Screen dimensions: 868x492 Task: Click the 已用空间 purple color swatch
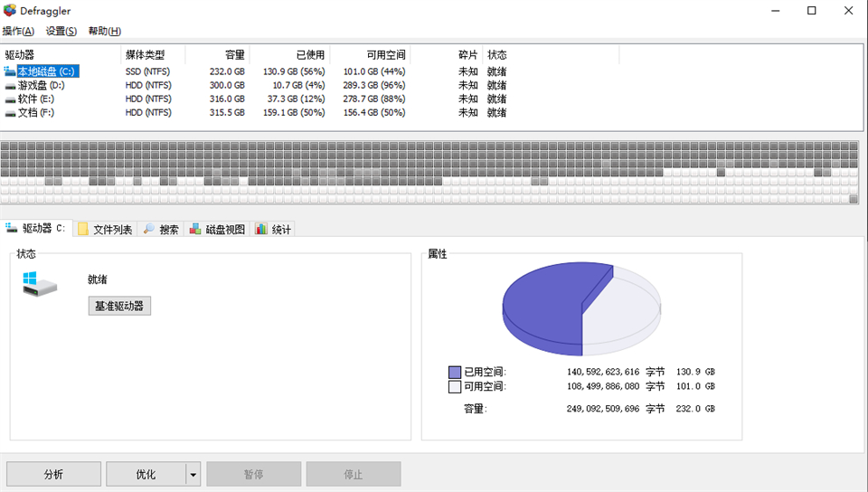click(x=455, y=372)
